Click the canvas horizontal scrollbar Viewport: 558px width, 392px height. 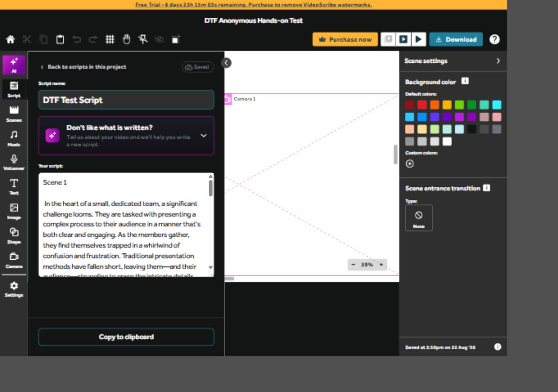click(x=229, y=278)
